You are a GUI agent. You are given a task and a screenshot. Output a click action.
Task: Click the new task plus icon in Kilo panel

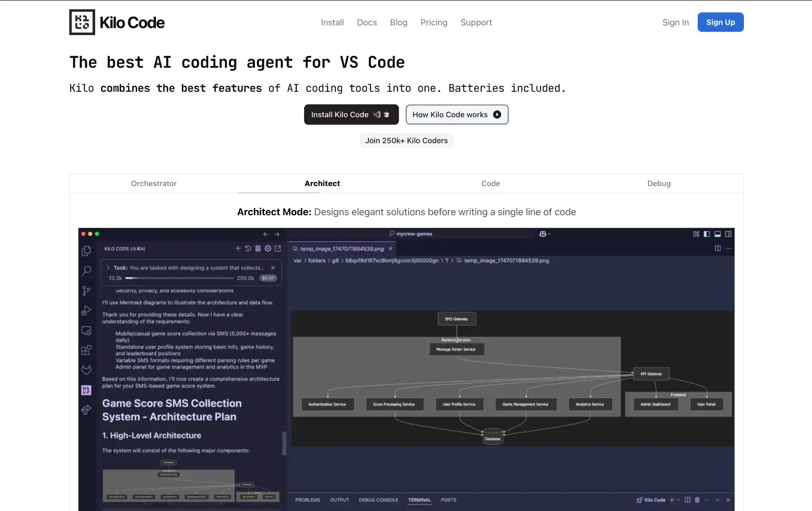238,249
